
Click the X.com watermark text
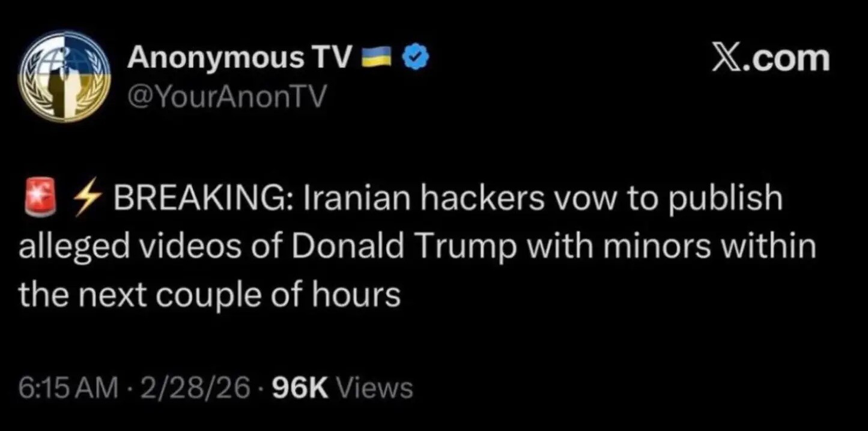point(771,59)
